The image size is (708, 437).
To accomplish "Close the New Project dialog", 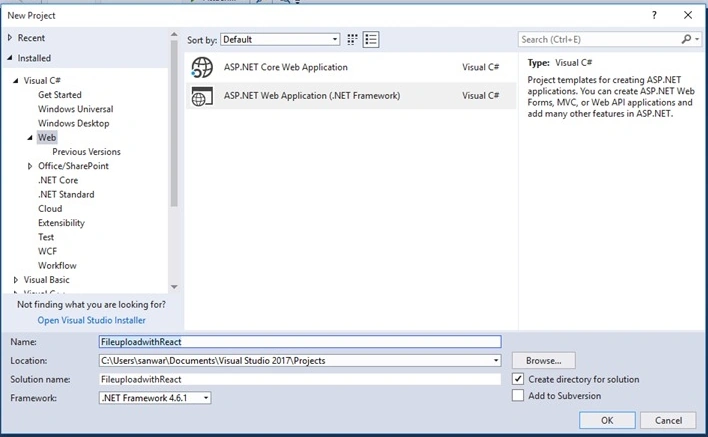I will click(688, 15).
